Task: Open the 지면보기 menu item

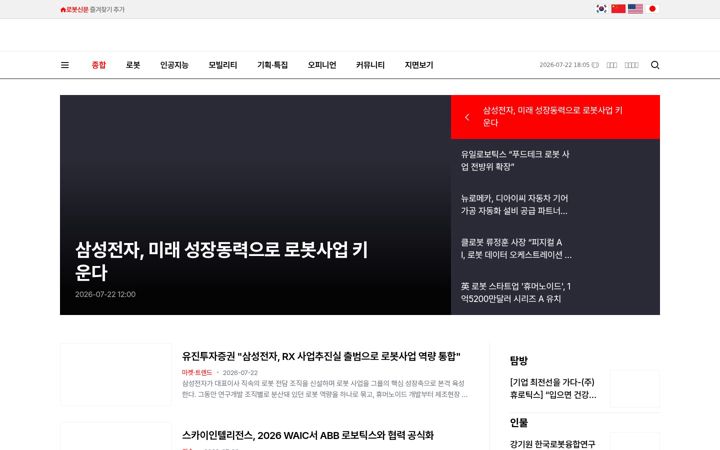Action: click(x=419, y=65)
